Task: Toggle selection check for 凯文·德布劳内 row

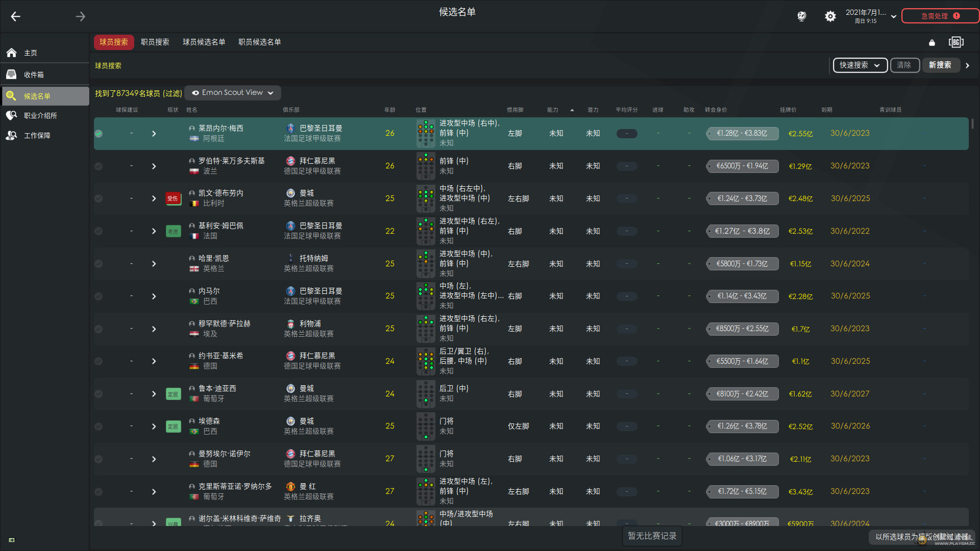Action: pos(99,198)
